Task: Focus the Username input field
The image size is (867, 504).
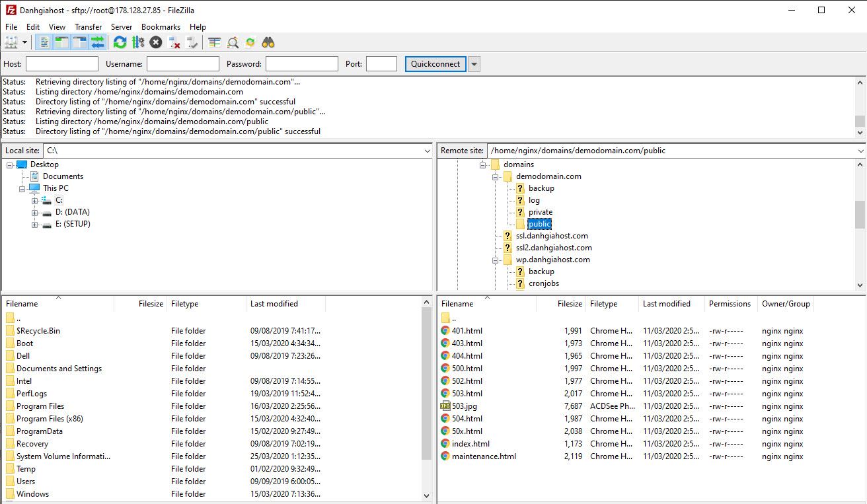Action: coord(183,64)
